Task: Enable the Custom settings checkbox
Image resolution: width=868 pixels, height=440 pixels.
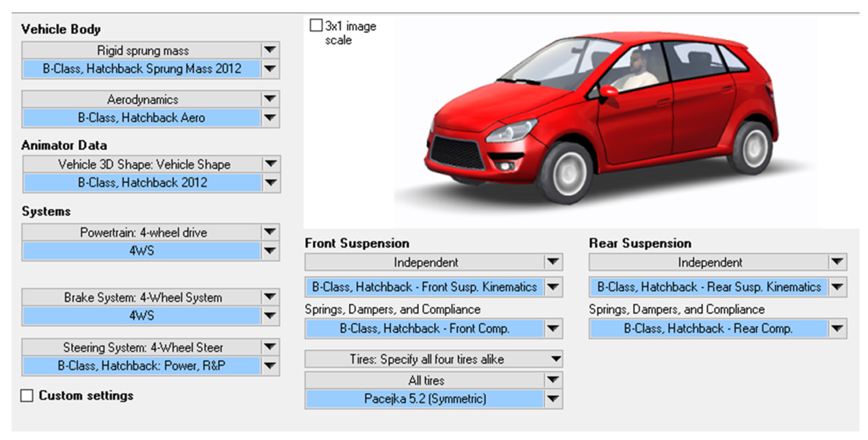Action: tap(27, 396)
